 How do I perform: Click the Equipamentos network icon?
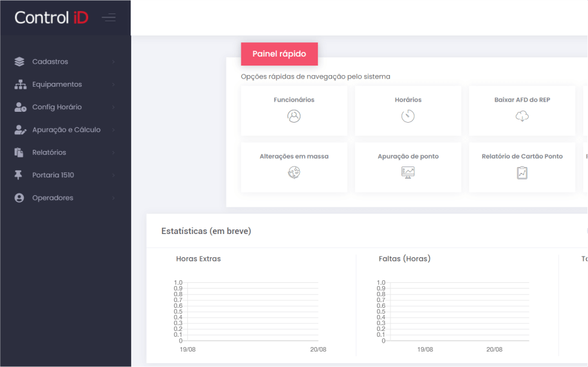(20, 84)
